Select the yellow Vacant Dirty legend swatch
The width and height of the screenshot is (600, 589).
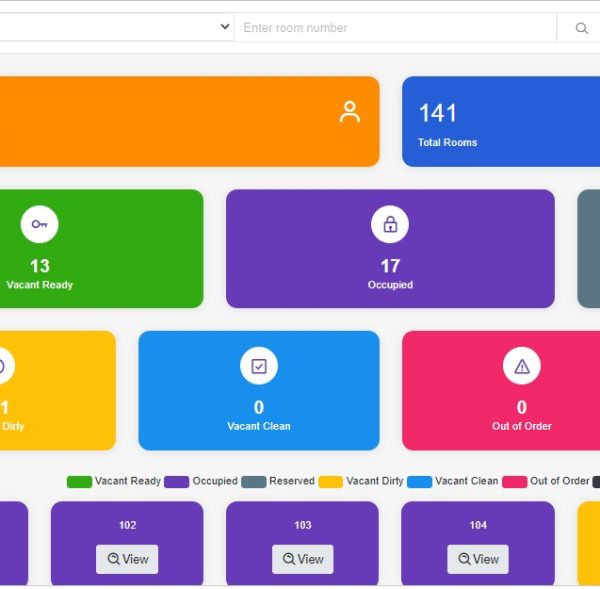(331, 482)
